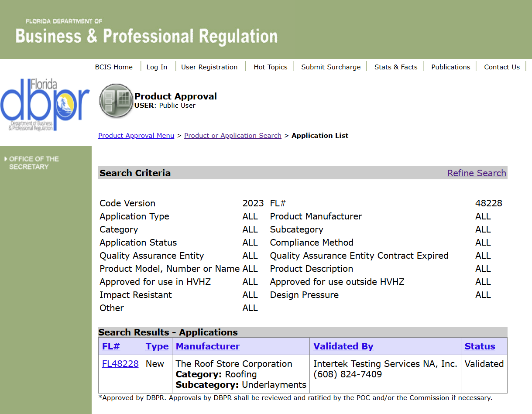
Task: Click Search Results - Applications heading
Action: pyautogui.click(x=168, y=332)
